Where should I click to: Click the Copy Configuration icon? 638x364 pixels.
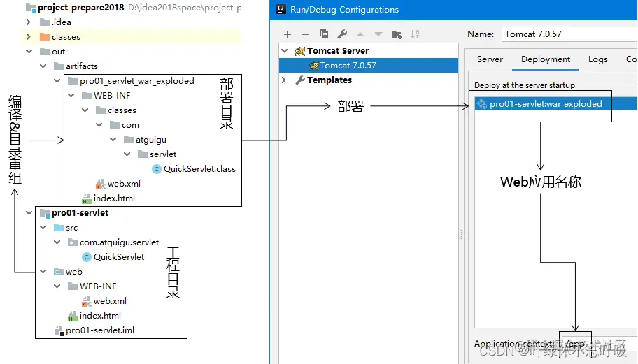(x=324, y=34)
